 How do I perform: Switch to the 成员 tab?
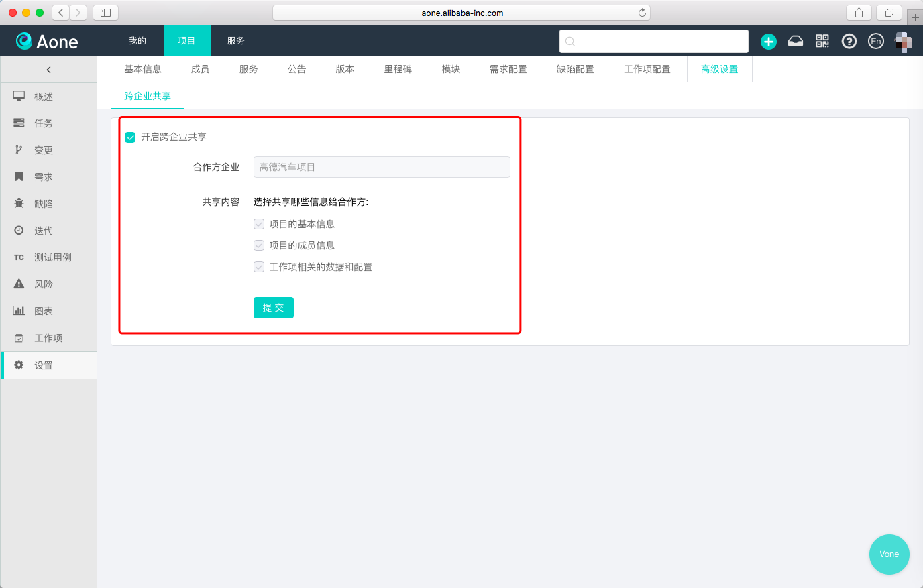(x=200, y=69)
